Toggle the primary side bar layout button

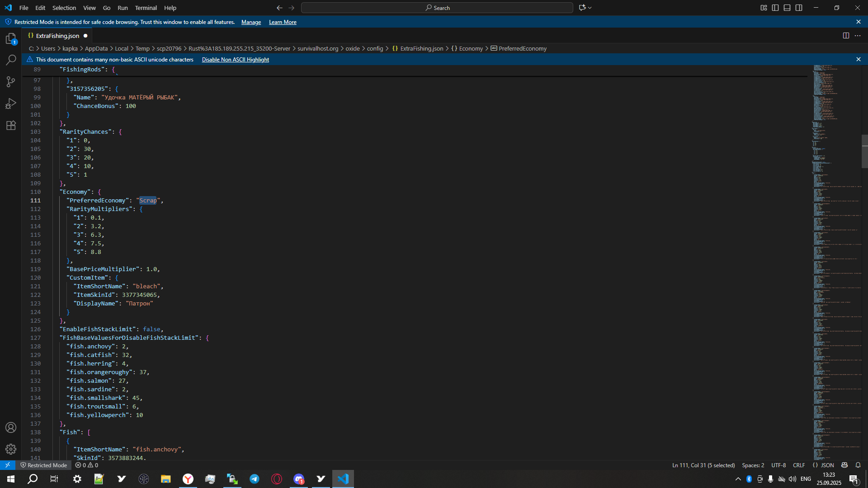[775, 8]
